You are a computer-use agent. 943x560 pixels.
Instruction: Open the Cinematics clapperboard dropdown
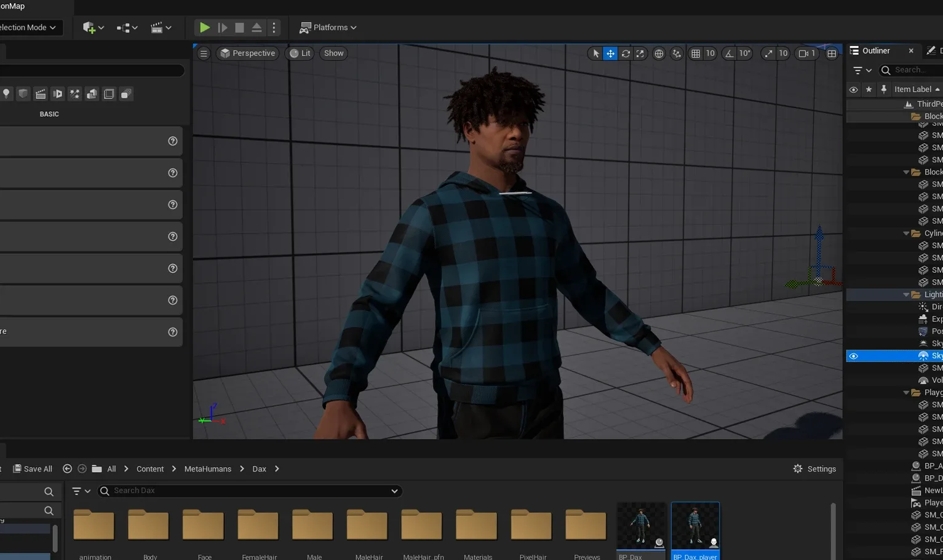click(161, 28)
